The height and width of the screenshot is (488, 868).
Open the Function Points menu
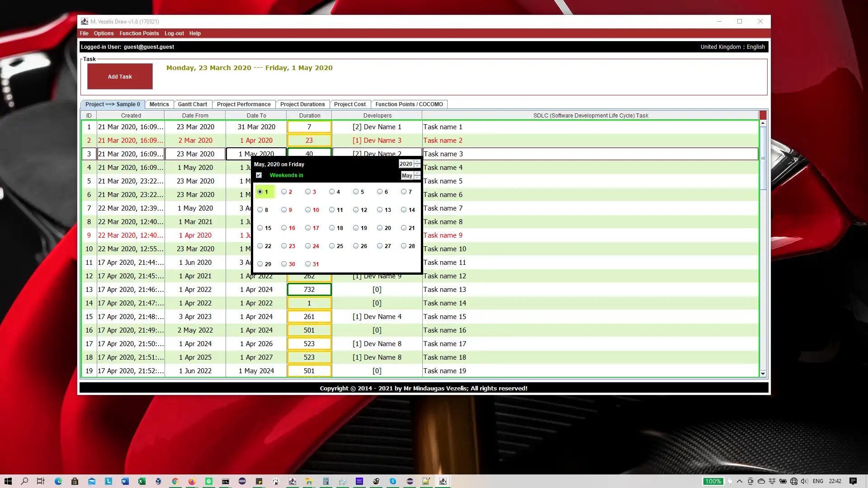point(139,33)
